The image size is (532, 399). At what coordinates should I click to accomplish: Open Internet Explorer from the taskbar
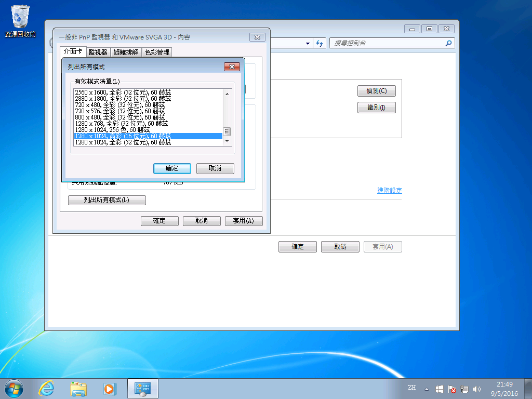(46, 388)
